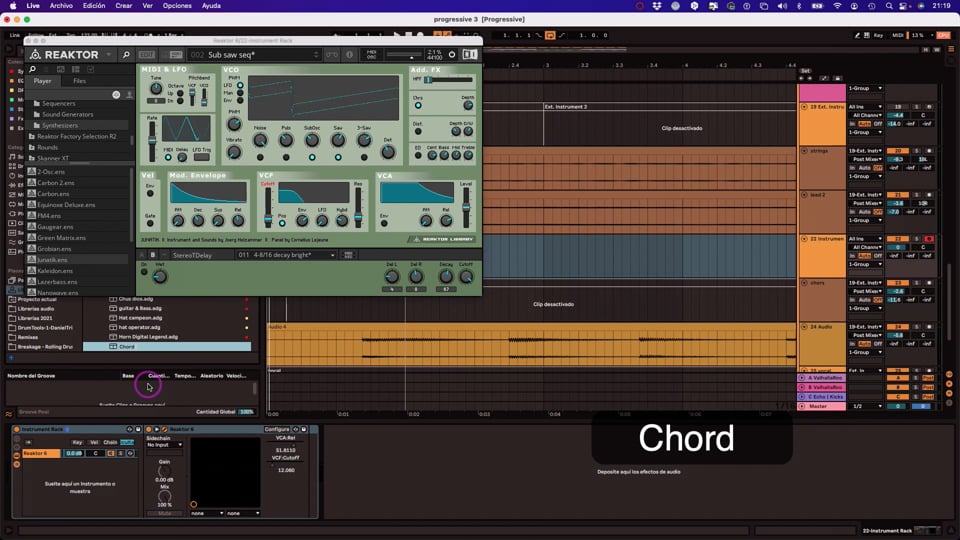This screenshot has height=540, width=960.
Task: Click the Cantidad Global 100% field
Action: pyautogui.click(x=246, y=411)
